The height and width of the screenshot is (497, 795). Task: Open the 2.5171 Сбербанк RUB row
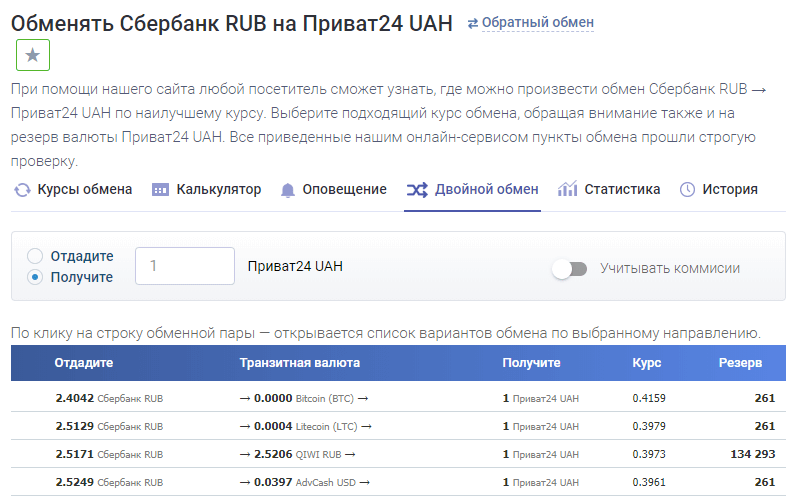[399, 454]
